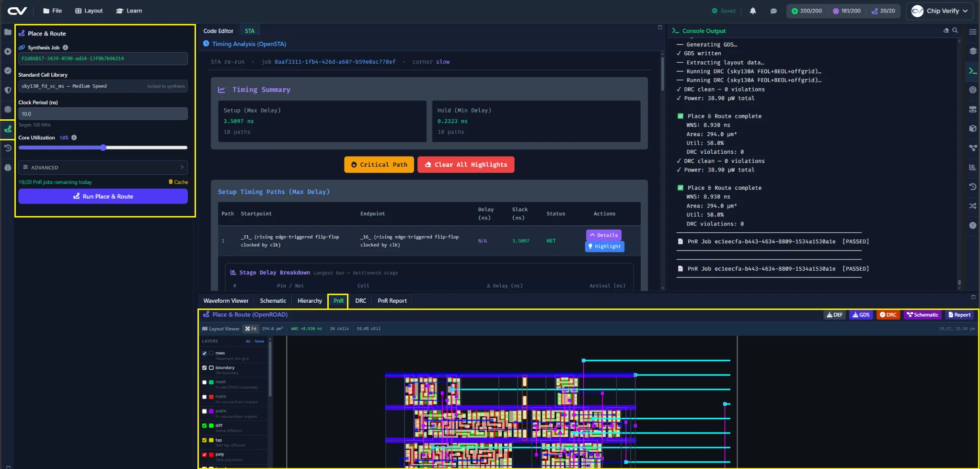Enable the nsdm layer checkbox
Screen dimensions: 980x469
pos(205,397)
